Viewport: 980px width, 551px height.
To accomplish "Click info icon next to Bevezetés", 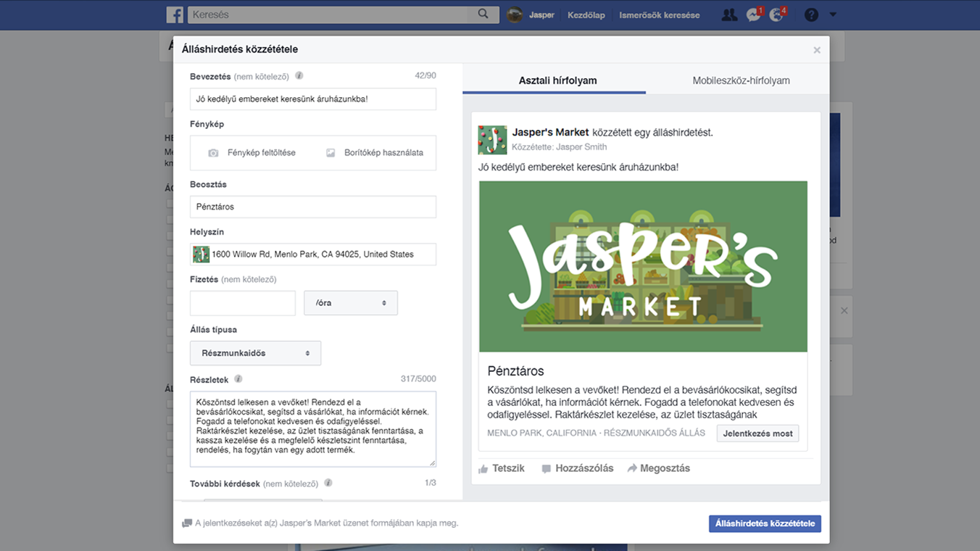I will point(299,76).
